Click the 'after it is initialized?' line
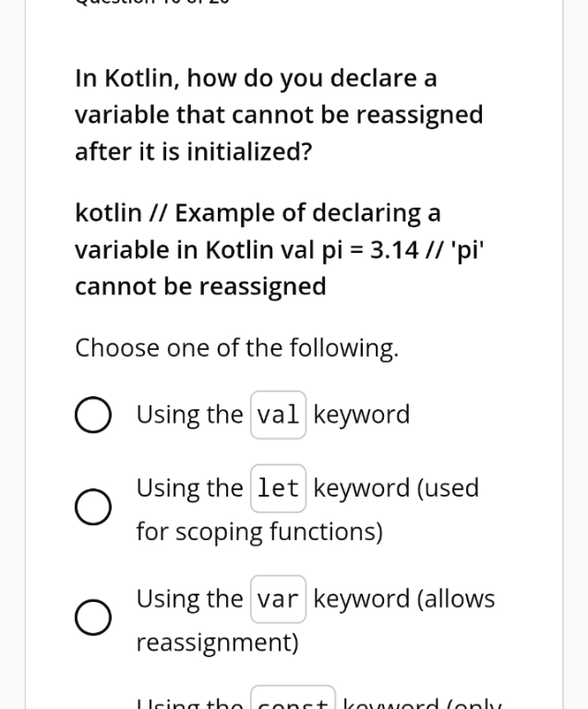Screen dimensions: 588x709 [194, 151]
